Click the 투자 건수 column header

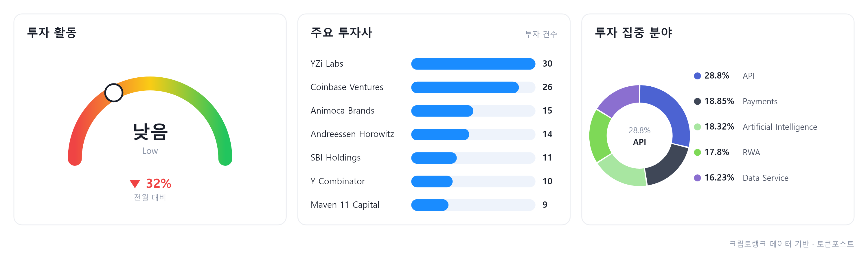(x=541, y=34)
